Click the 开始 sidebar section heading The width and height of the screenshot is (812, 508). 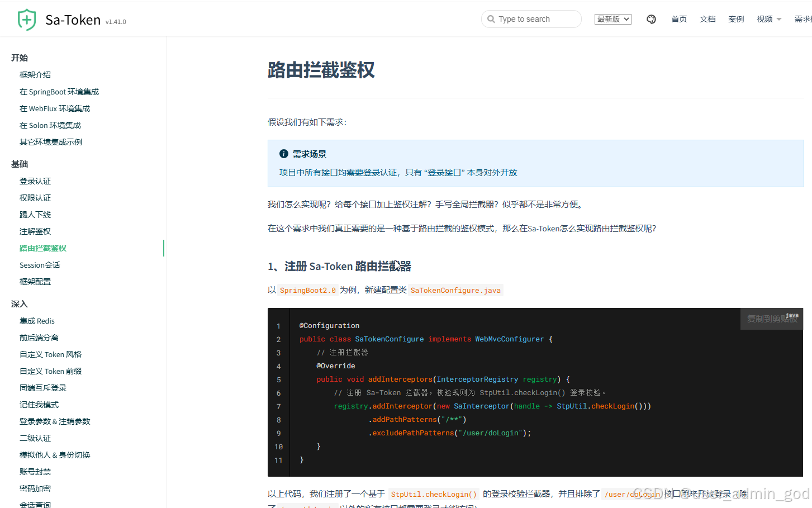tap(20, 58)
